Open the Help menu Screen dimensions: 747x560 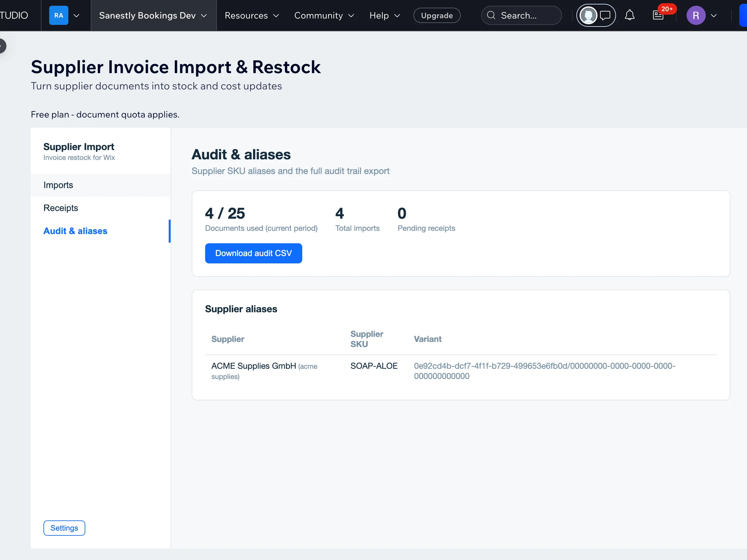(x=385, y=16)
